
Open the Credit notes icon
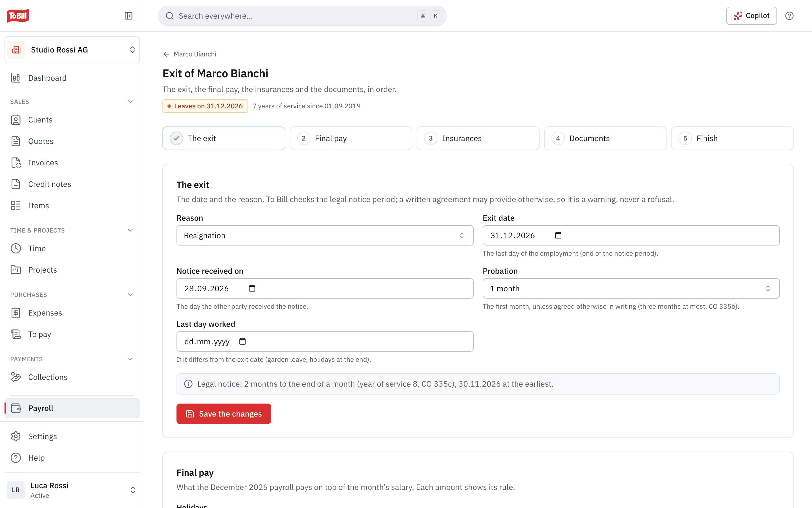(16, 184)
